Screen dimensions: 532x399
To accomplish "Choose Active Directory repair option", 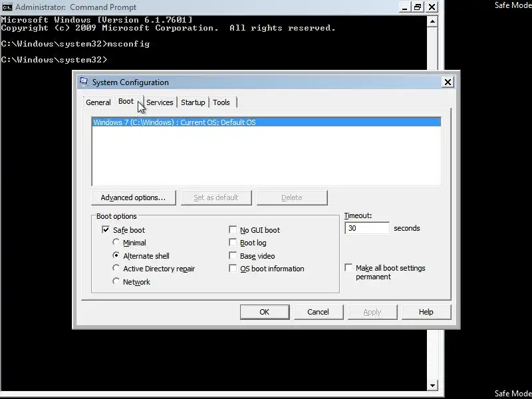I will pos(116,268).
